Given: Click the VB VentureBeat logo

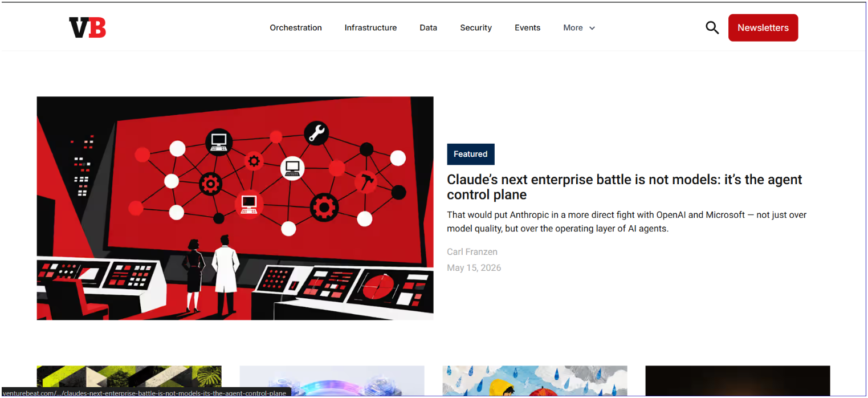Looking at the screenshot, I should click(88, 27).
